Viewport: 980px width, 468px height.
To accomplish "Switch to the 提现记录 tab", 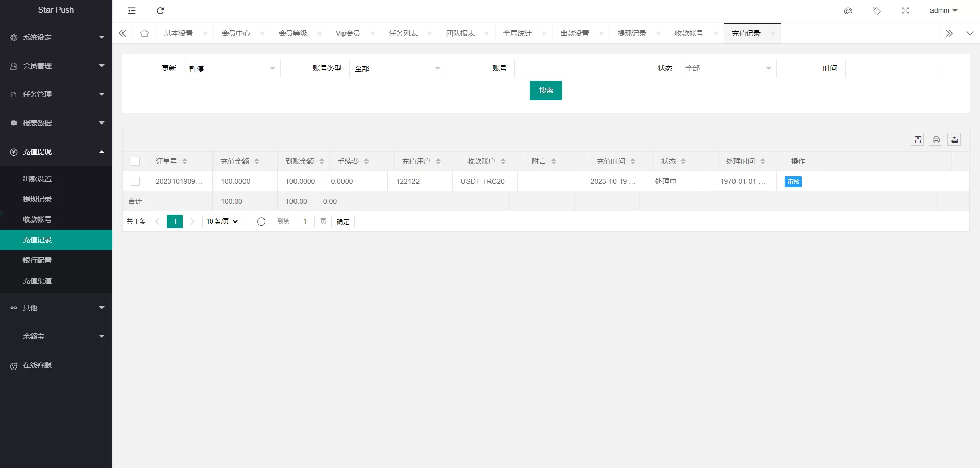I will click(631, 33).
